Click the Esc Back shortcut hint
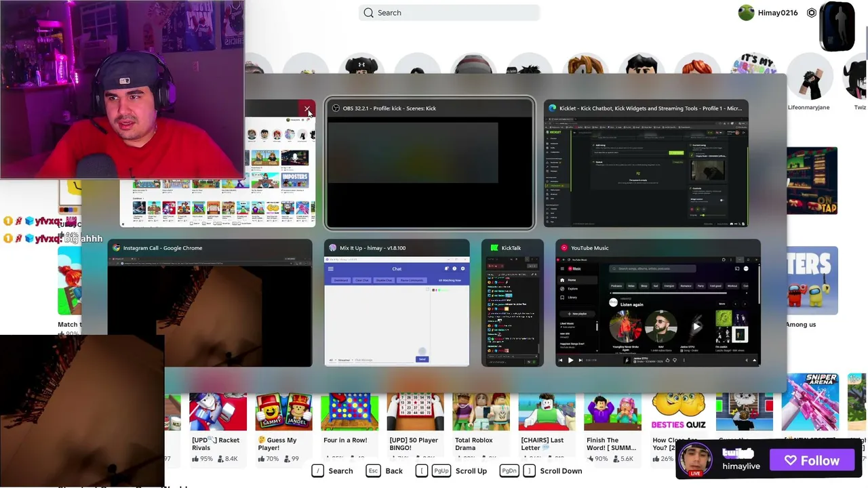 pos(384,471)
